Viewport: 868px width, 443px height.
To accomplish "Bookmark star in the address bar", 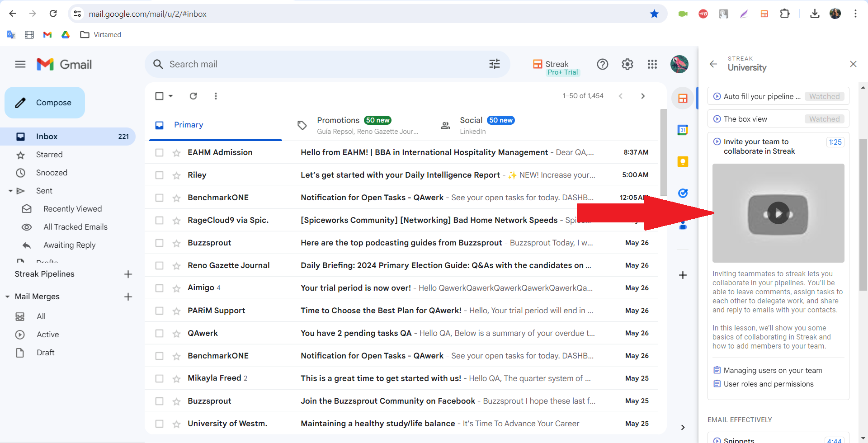I will (654, 14).
